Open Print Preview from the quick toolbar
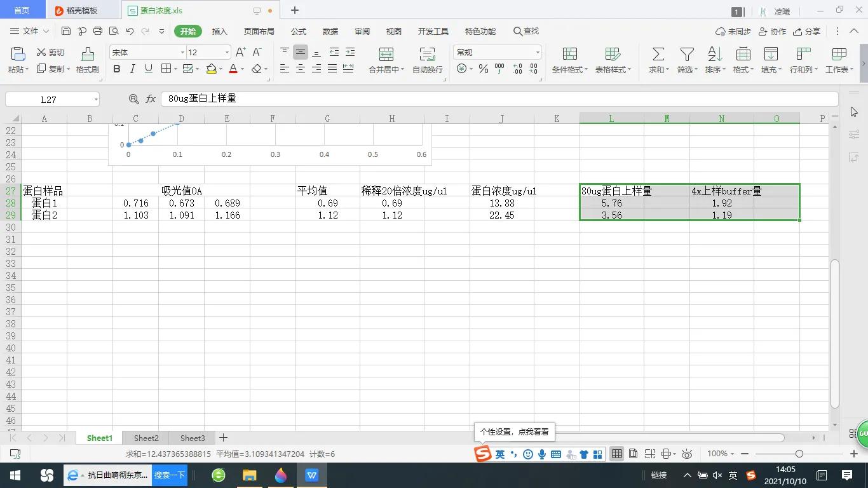This screenshot has height=488, width=868. pos(114,31)
